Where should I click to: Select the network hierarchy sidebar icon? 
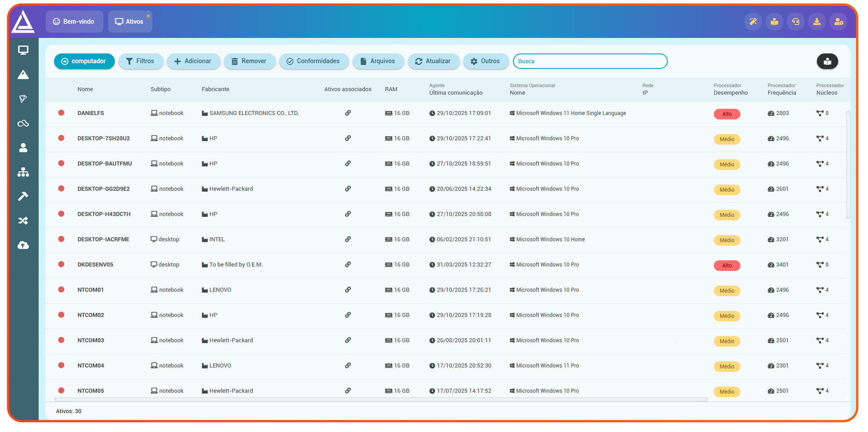point(23,172)
